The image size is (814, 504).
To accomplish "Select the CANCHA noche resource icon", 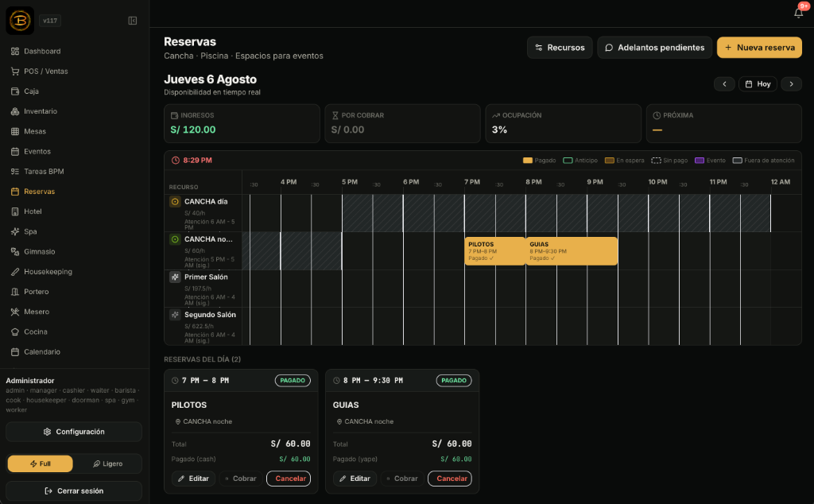I will tap(175, 239).
